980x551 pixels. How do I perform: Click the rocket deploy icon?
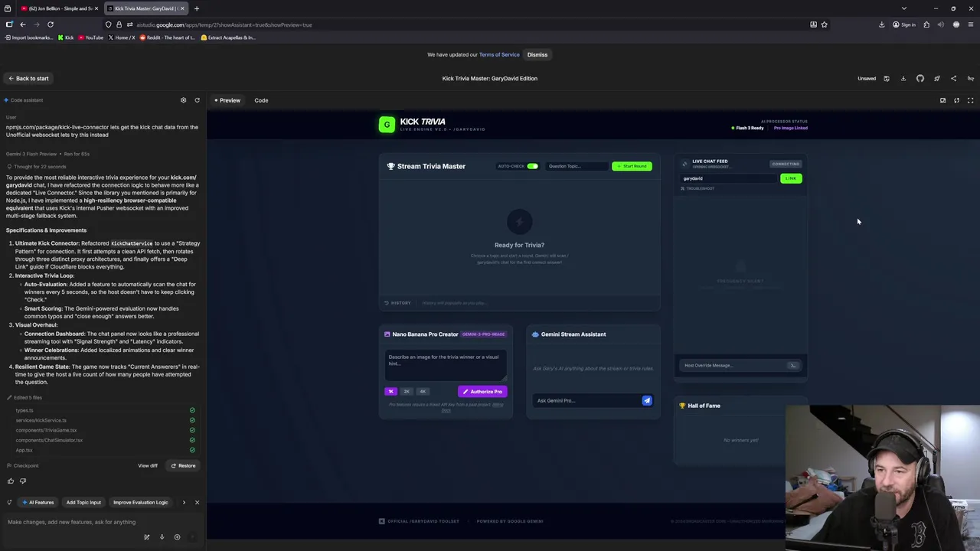937,78
